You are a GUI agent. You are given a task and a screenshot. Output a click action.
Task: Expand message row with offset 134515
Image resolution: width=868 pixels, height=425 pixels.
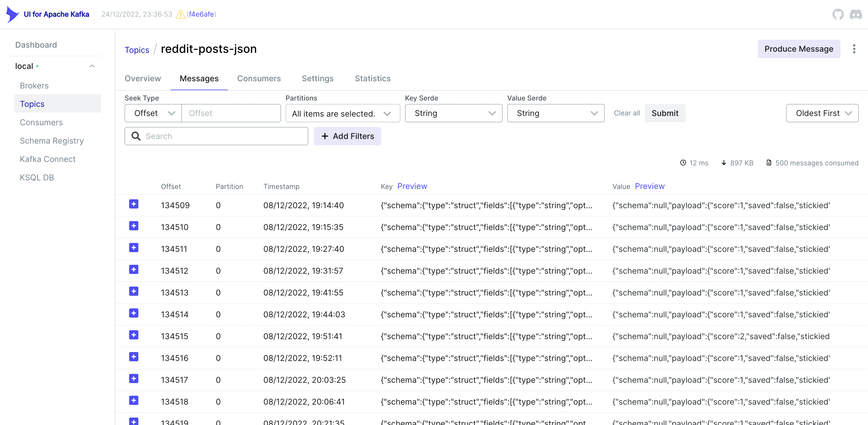(134, 335)
